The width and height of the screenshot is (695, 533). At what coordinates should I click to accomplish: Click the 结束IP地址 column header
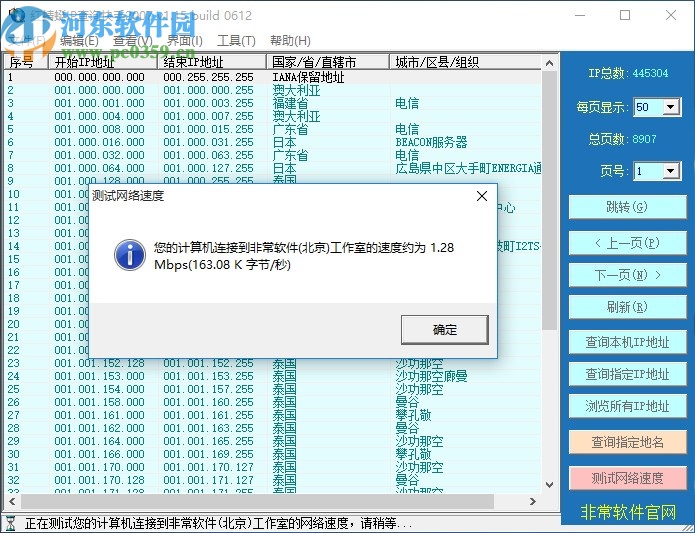pyautogui.click(x=212, y=62)
